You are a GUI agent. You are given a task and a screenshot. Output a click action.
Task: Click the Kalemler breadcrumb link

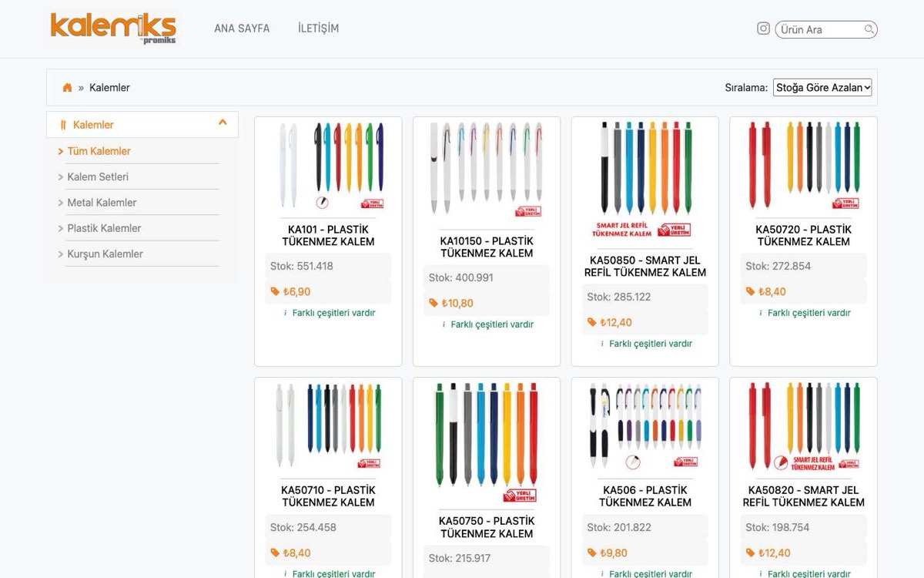[109, 88]
